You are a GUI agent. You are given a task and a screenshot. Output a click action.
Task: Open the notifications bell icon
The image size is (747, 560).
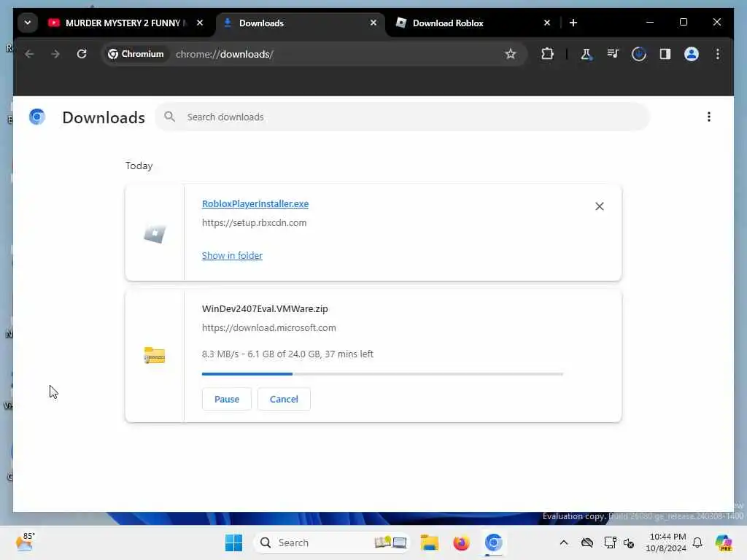click(x=697, y=542)
